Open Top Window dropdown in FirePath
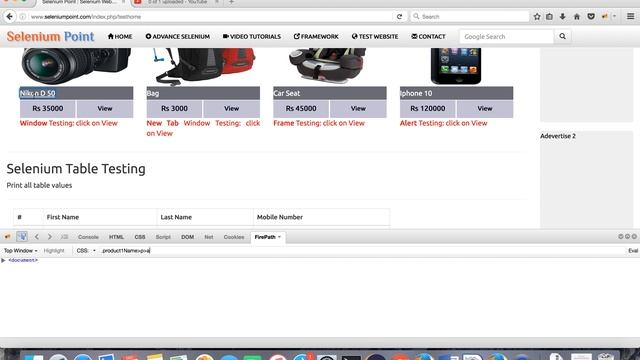 (20, 251)
